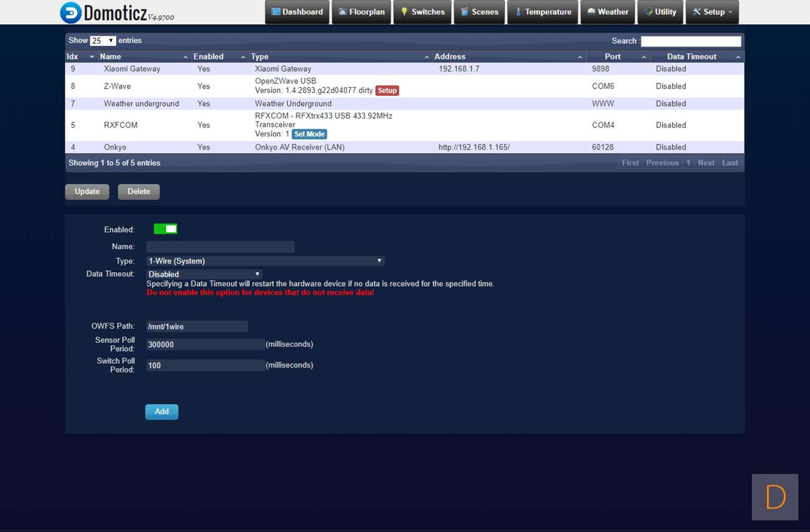Select the RXFCOM hardware row name
This screenshot has width=810, height=532.
click(121, 125)
